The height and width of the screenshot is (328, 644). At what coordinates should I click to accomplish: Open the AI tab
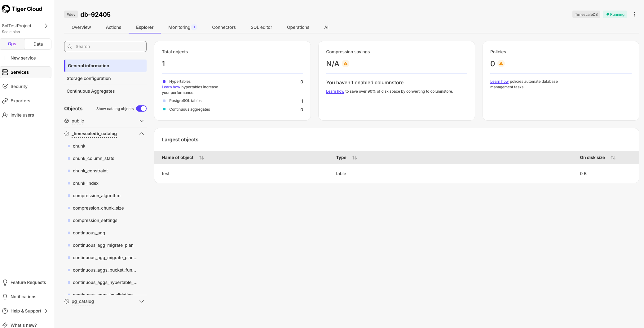(x=326, y=27)
